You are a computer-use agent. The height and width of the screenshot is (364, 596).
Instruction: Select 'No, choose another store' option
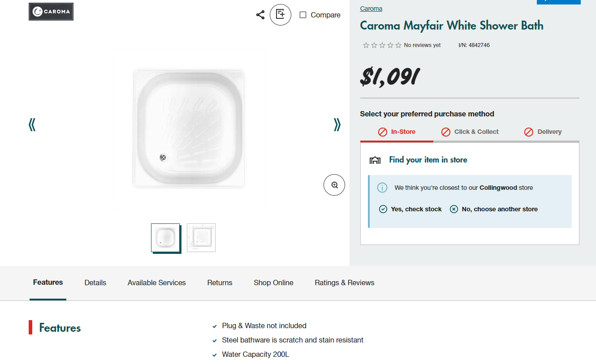click(493, 209)
